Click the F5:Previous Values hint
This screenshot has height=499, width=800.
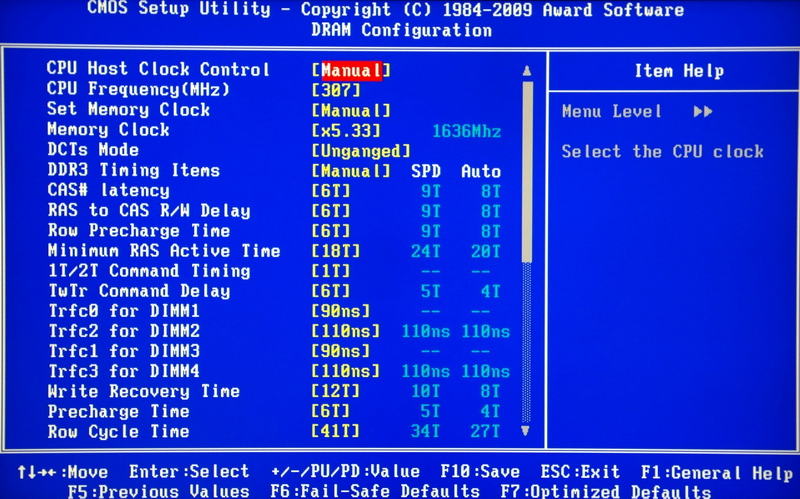click(x=159, y=491)
